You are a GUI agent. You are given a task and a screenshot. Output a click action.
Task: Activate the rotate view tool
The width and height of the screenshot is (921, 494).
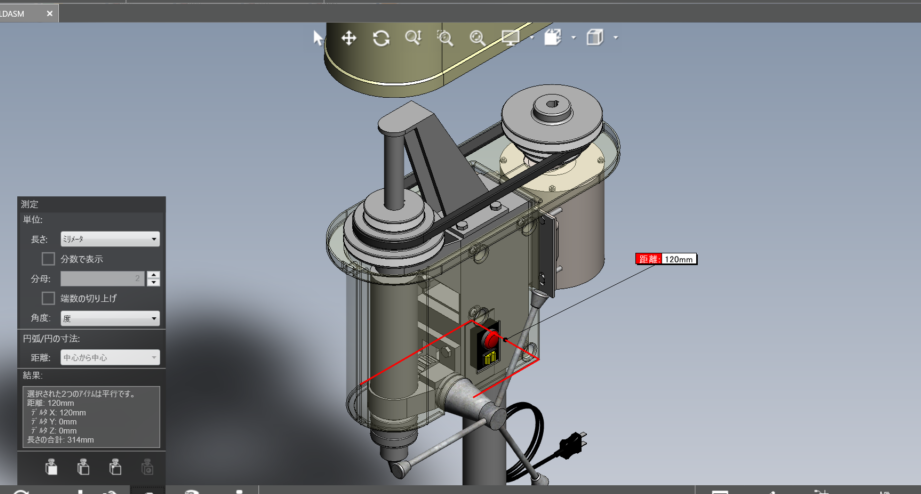[x=381, y=38]
